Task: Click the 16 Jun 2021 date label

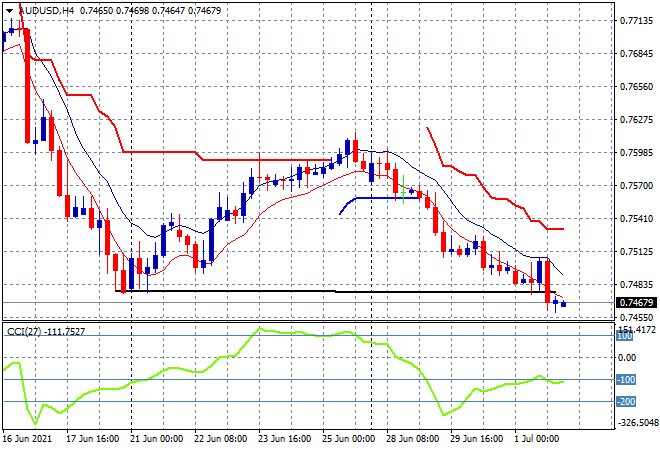Action: pos(27,439)
